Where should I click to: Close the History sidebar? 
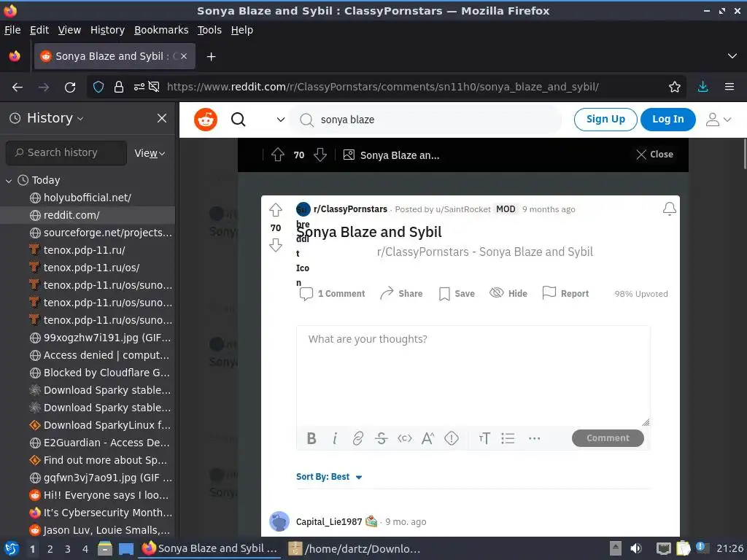(x=162, y=118)
